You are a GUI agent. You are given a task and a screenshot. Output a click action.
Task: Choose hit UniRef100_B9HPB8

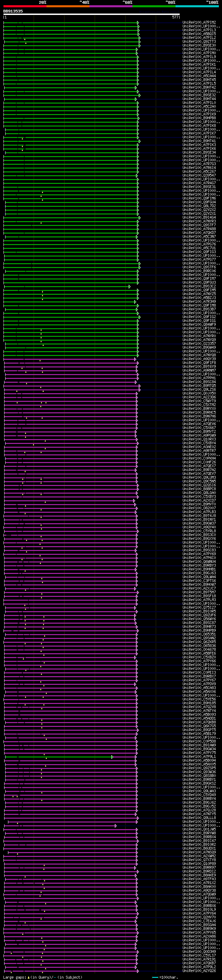point(199,118)
